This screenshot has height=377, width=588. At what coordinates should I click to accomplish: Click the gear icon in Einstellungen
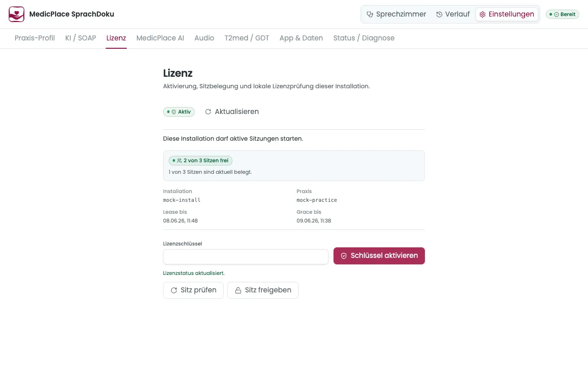(482, 14)
